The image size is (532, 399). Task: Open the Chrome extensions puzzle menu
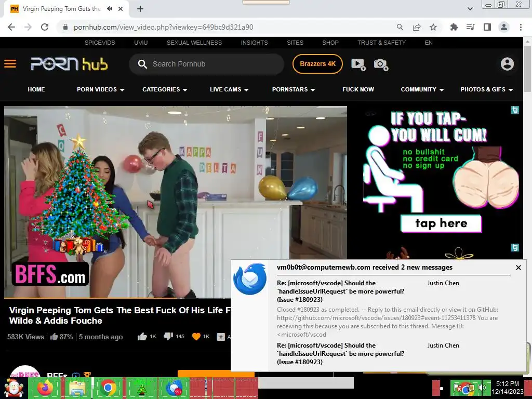(454, 27)
